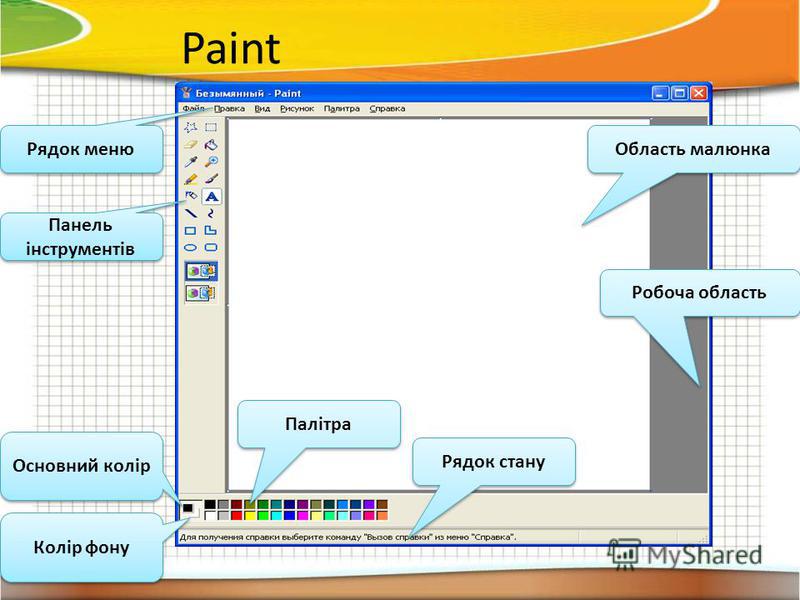Screen dimensions: 800x600
Task: Select the Rounded Rectangle tool
Action: pos(211,247)
